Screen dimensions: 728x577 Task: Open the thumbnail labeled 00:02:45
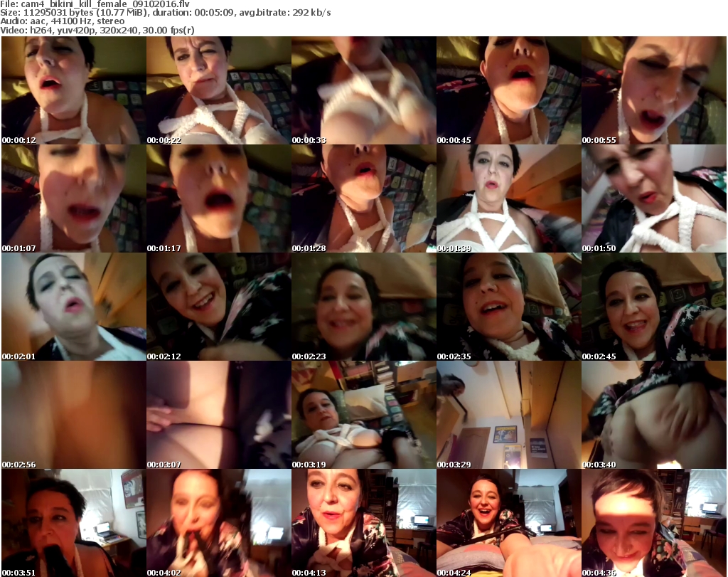pos(653,307)
